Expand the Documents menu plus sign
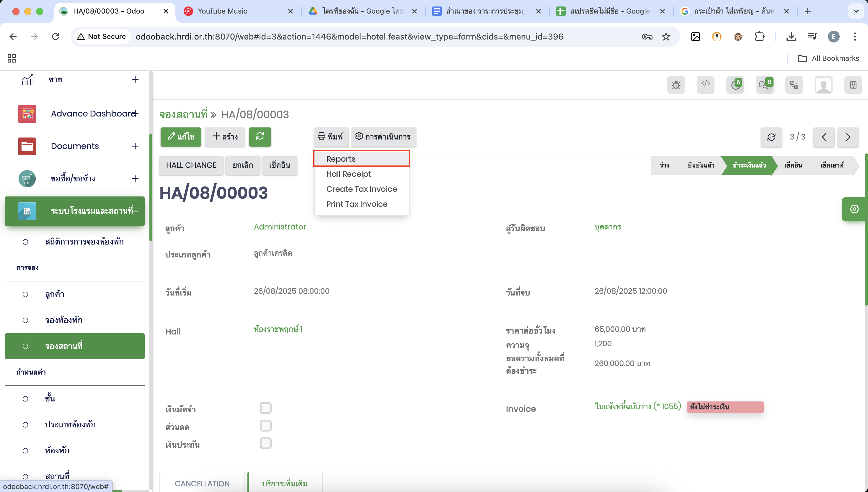 135,146
